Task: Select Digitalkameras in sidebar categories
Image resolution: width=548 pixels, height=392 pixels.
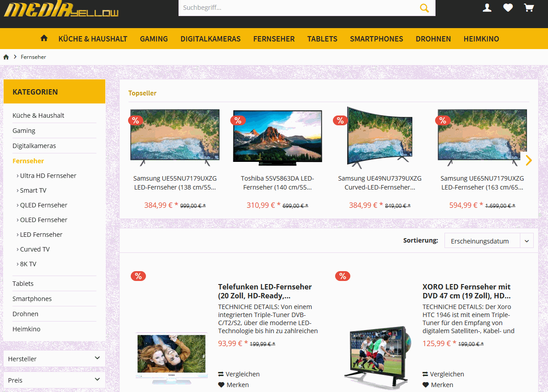Action: click(x=34, y=146)
